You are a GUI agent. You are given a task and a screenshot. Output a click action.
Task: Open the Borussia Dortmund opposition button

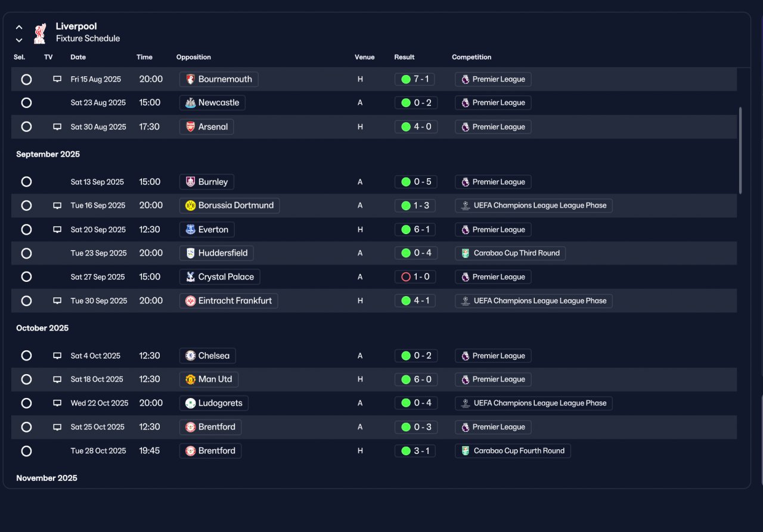click(x=229, y=206)
